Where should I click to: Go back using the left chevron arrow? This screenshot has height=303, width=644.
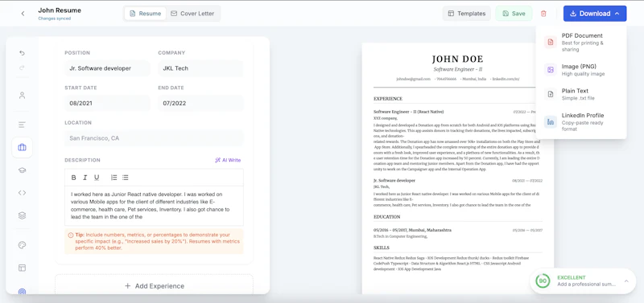pyautogui.click(x=23, y=14)
